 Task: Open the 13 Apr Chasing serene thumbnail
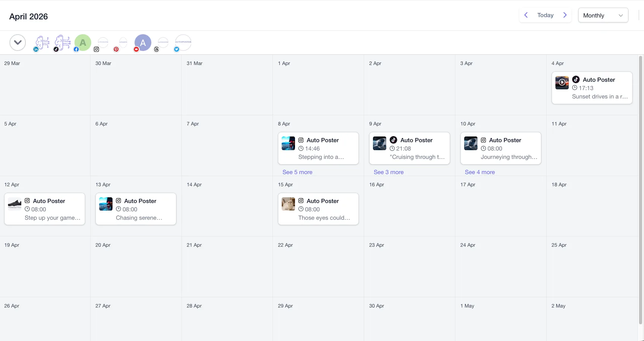click(x=106, y=204)
